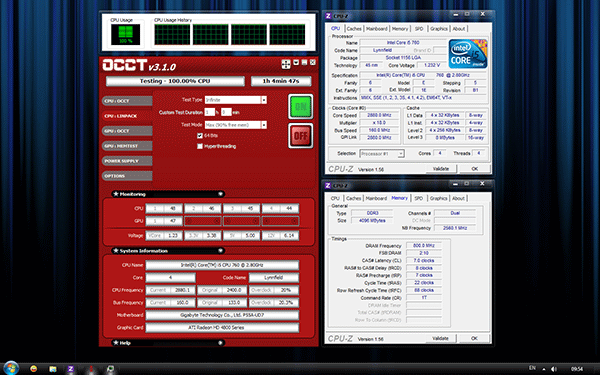Click the 1h 4min 47s elapsed timer
The image size is (600, 375).
[x=281, y=81]
